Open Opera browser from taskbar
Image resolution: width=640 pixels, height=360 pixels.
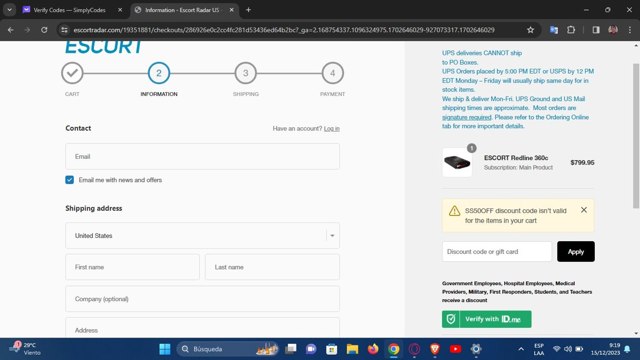[x=414, y=349]
